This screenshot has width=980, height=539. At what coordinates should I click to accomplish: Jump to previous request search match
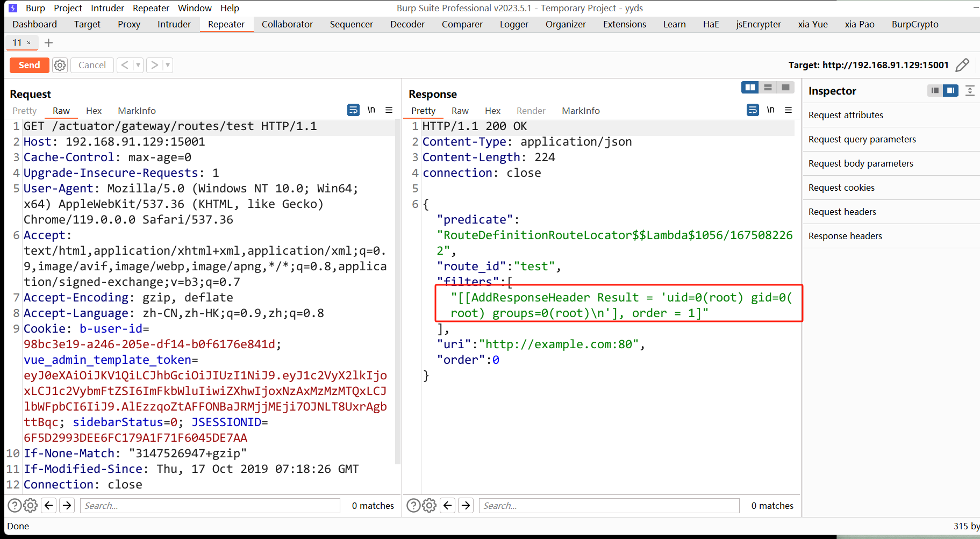(49, 505)
